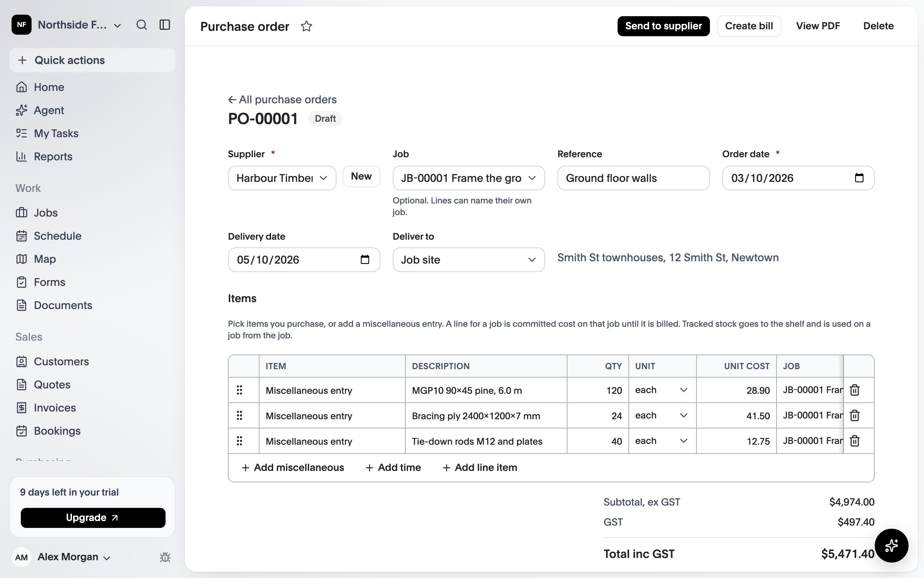
Task: Click New supplier button
Action: pos(361,176)
